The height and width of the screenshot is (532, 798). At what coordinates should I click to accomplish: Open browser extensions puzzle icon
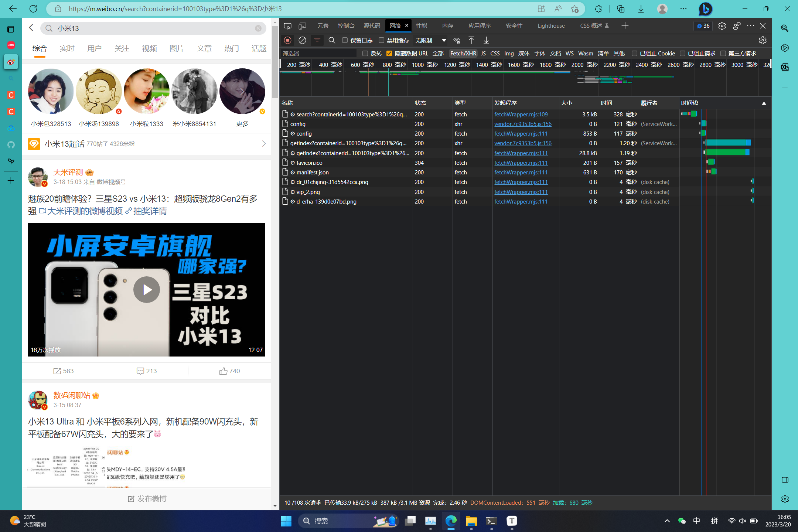point(598,9)
